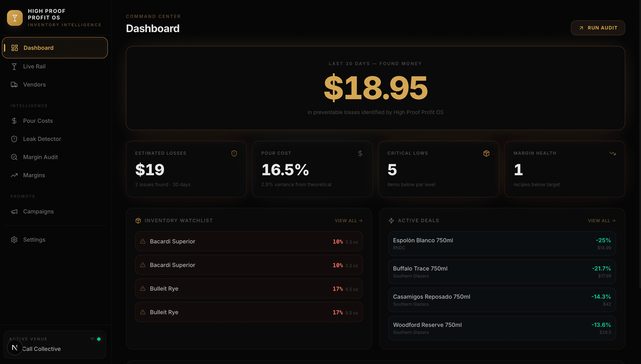
Task: Click the martini glass icon beside Live Rail
Action: point(14,66)
